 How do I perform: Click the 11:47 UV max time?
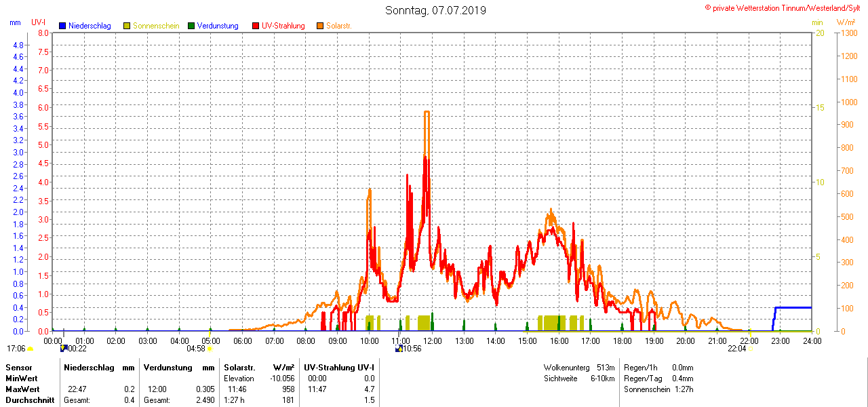pyautogui.click(x=317, y=389)
